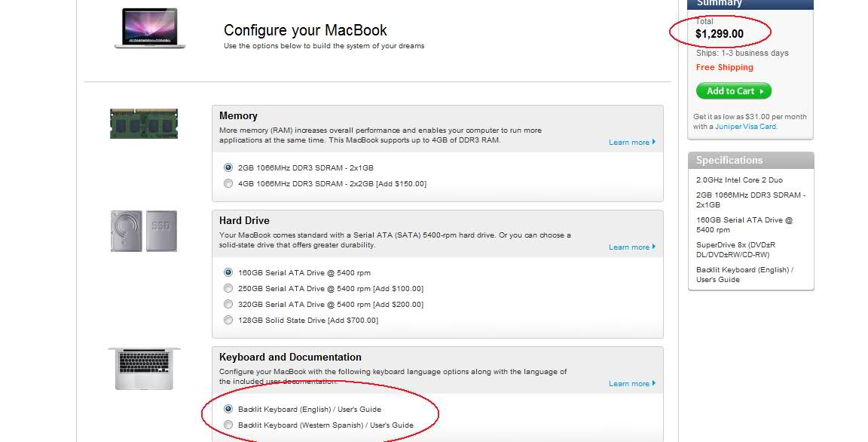Click the arrow on Add to Cart

(x=762, y=91)
